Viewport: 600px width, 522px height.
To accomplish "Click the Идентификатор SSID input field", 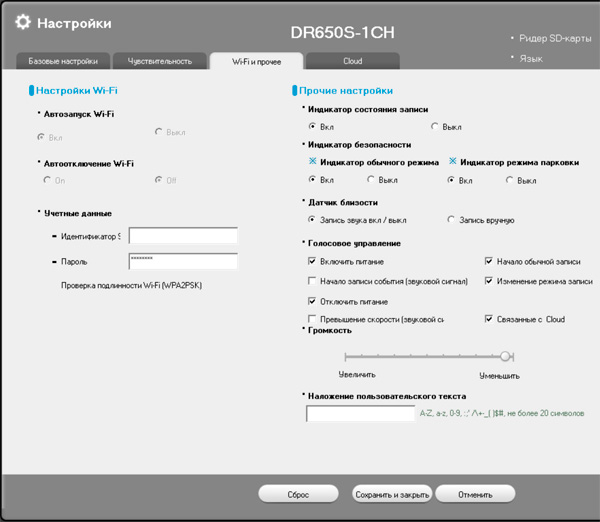I will pyautogui.click(x=183, y=236).
